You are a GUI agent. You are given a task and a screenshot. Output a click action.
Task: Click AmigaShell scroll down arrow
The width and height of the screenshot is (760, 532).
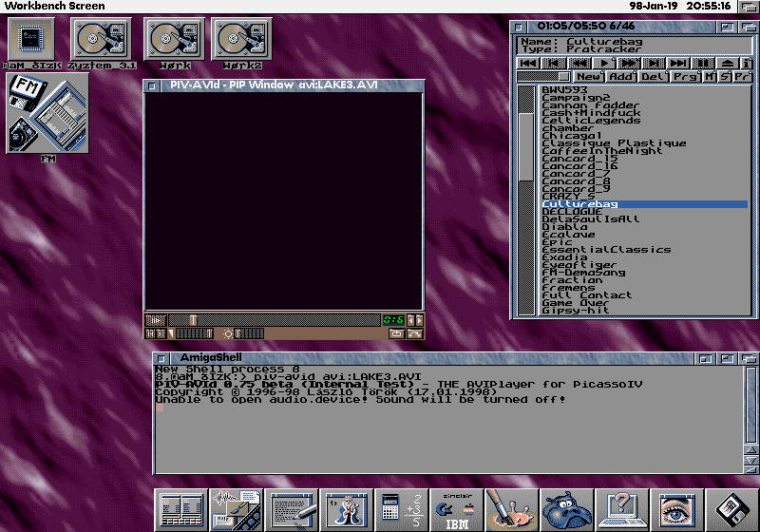click(750, 460)
